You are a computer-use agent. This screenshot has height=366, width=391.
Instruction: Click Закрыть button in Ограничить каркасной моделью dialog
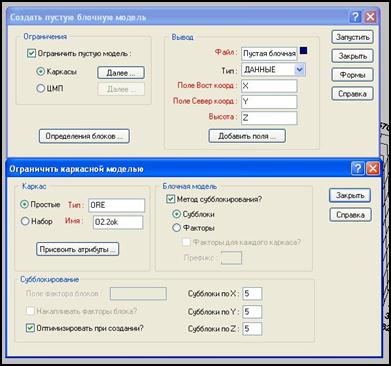click(350, 195)
